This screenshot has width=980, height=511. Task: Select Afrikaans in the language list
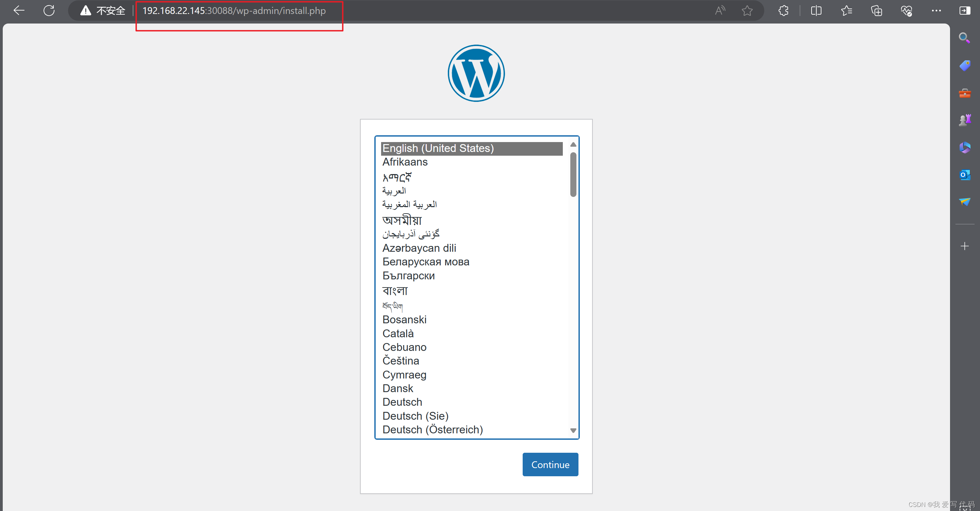click(405, 162)
